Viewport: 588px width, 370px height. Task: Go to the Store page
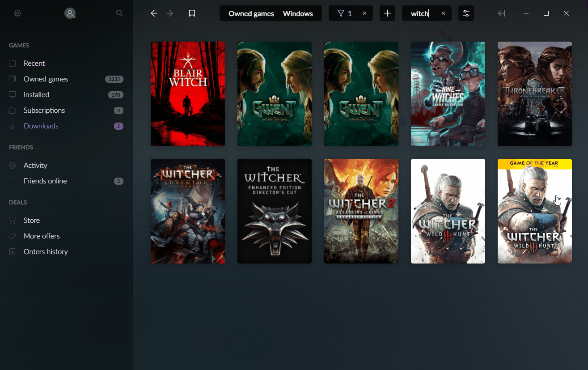tap(31, 220)
